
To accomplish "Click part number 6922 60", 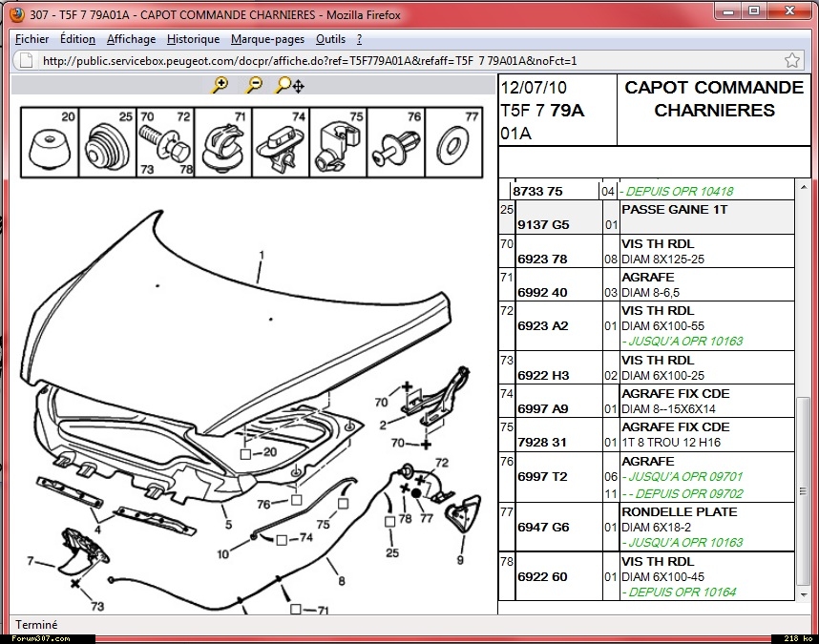I will (x=542, y=576).
